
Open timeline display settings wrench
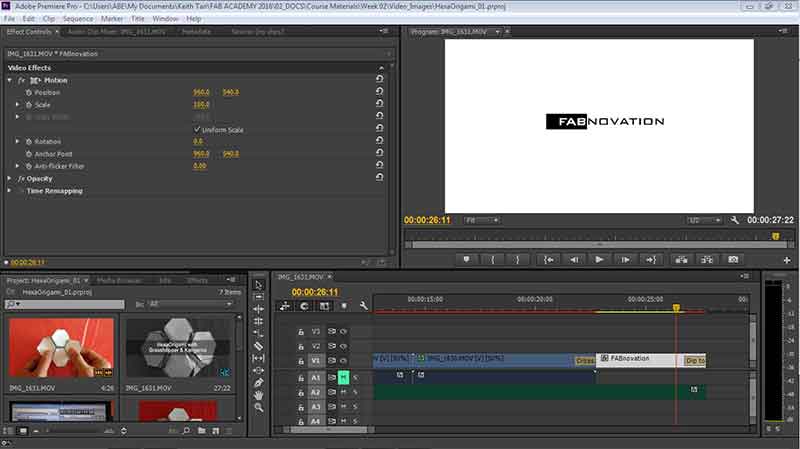pos(363,306)
